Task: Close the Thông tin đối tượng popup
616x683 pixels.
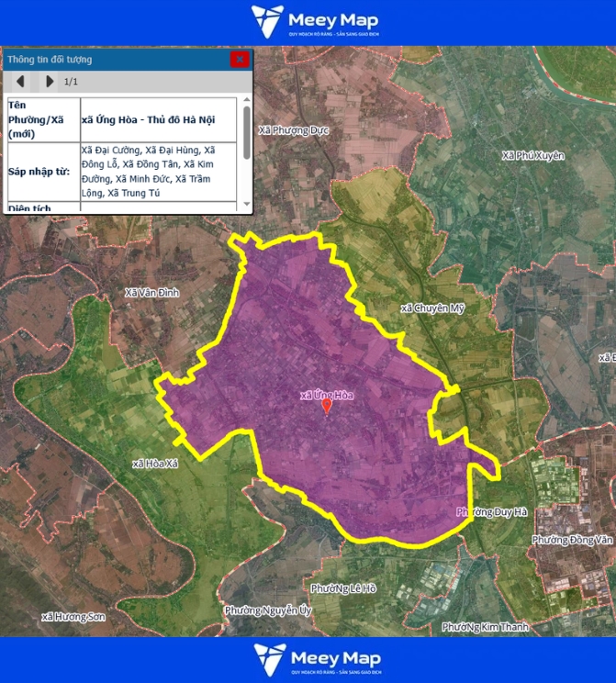Action: click(240, 59)
